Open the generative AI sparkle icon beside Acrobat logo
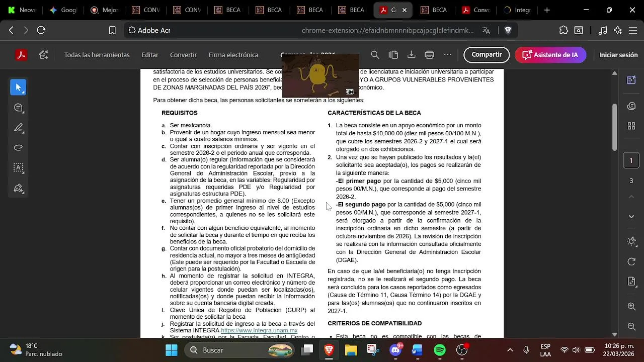The image size is (644, 362). [44, 55]
